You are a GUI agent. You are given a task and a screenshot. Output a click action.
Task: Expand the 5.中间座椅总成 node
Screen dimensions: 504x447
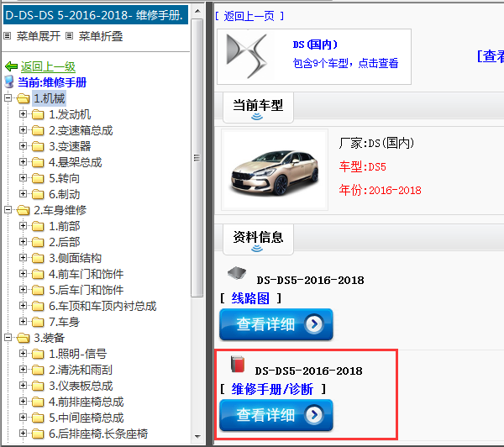pyautogui.click(x=23, y=418)
